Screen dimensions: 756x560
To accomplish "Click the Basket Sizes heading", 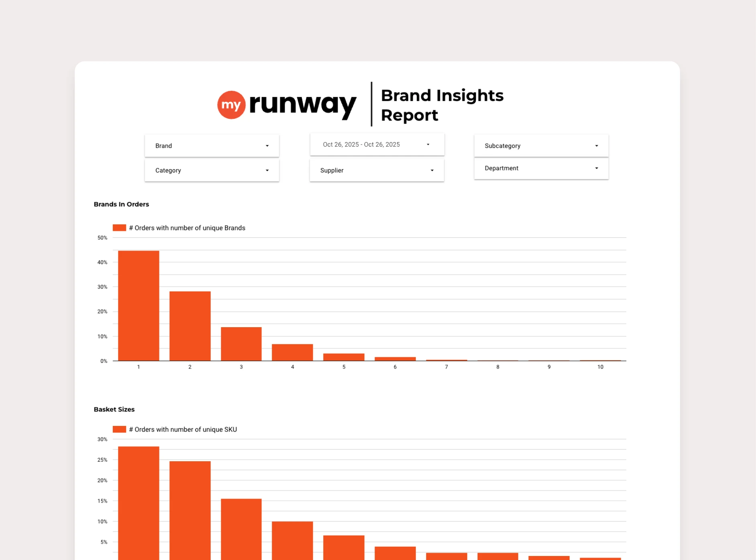I will (x=114, y=409).
